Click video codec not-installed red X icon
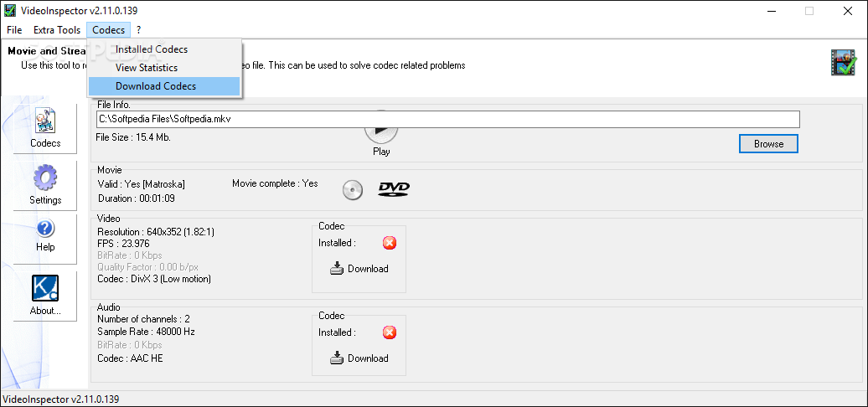Screen dimensions: 868x407 coord(390,243)
